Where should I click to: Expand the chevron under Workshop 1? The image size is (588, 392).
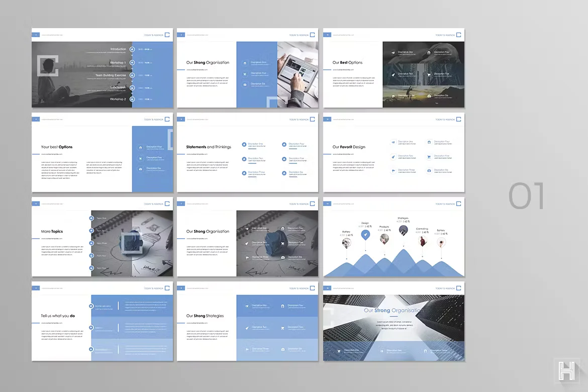(x=132, y=68)
